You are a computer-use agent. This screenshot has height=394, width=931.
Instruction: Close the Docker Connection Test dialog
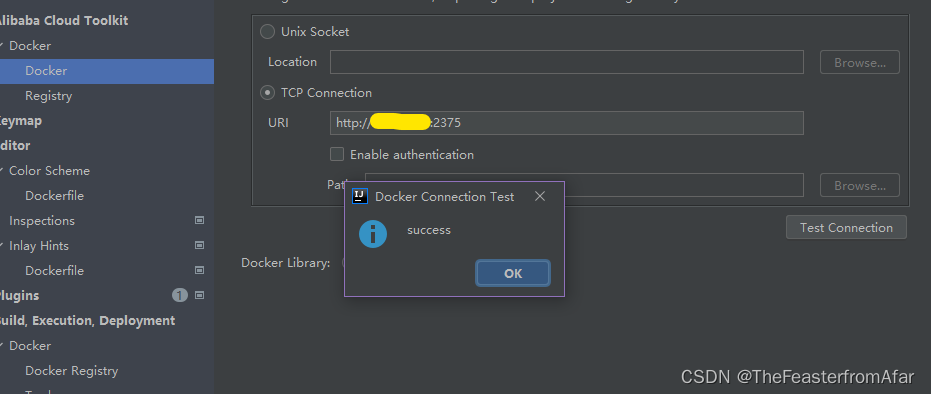click(x=540, y=196)
